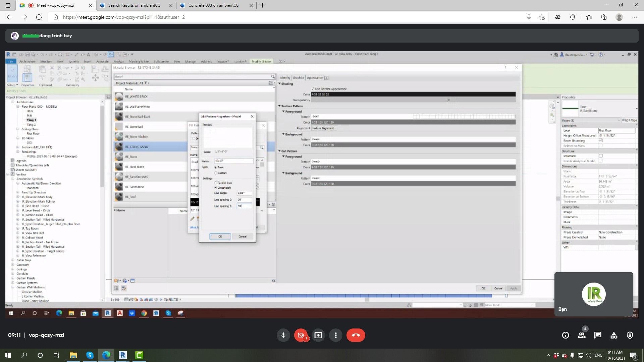Switch to the Concrete 033 on ambientCG tab

click(213, 5)
